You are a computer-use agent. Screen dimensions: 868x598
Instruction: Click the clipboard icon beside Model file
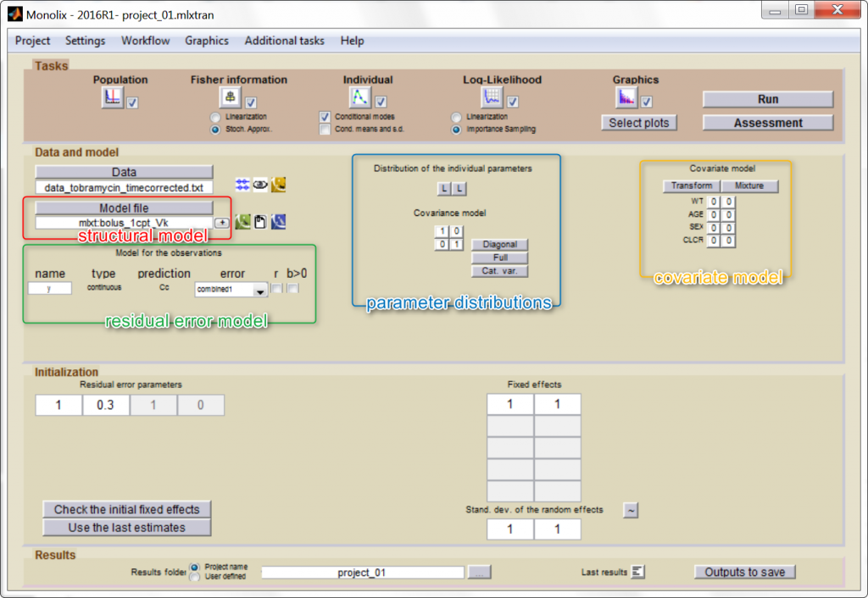(x=260, y=222)
